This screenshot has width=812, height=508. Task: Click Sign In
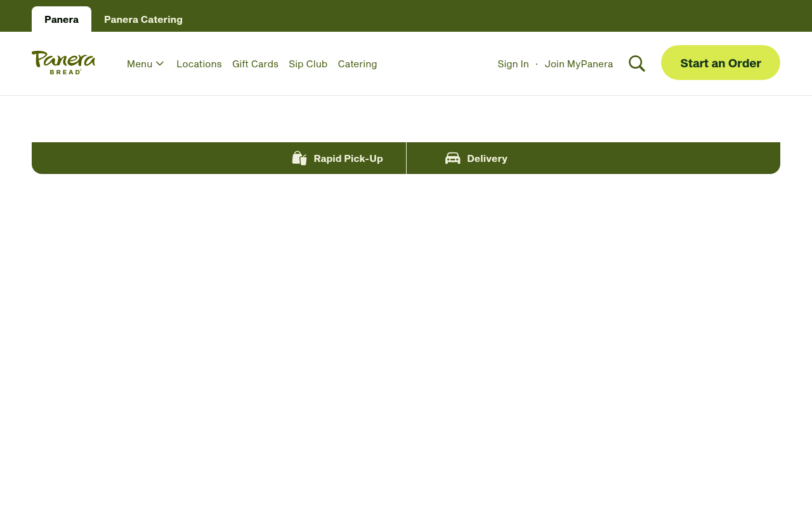[x=513, y=63]
